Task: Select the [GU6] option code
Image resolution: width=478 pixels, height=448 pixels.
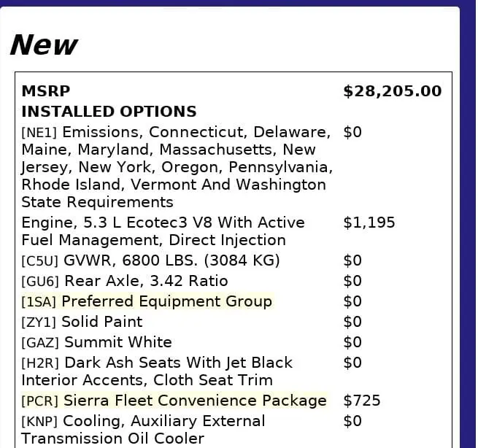Action: 41,281
